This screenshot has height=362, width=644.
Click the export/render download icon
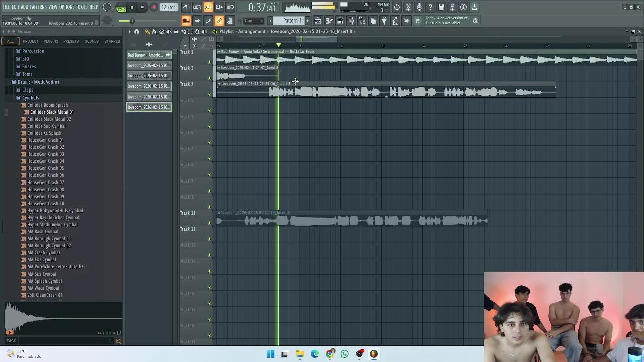tap(474, 7)
